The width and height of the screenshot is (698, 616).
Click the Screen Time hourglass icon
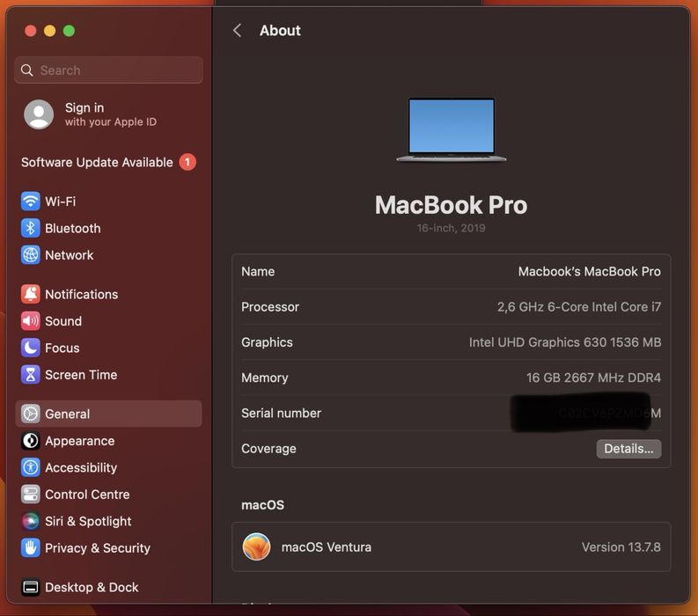30,375
